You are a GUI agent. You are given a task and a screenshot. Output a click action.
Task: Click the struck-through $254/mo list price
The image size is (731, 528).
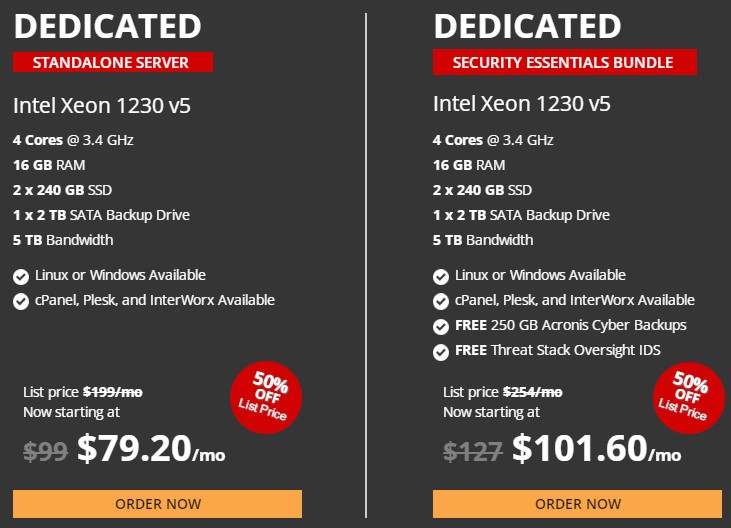tap(532, 392)
